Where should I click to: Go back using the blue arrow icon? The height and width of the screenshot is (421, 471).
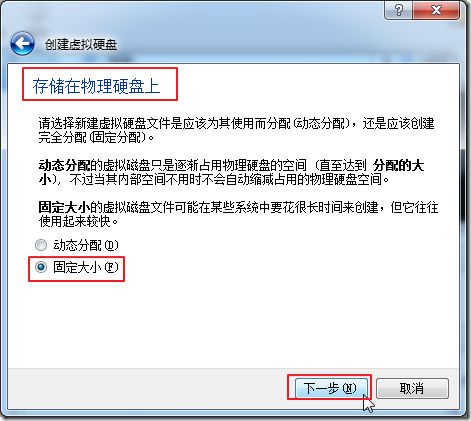[22, 44]
